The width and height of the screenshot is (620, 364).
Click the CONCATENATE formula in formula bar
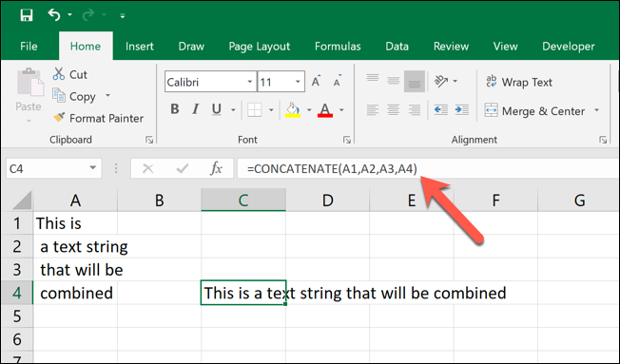332,169
